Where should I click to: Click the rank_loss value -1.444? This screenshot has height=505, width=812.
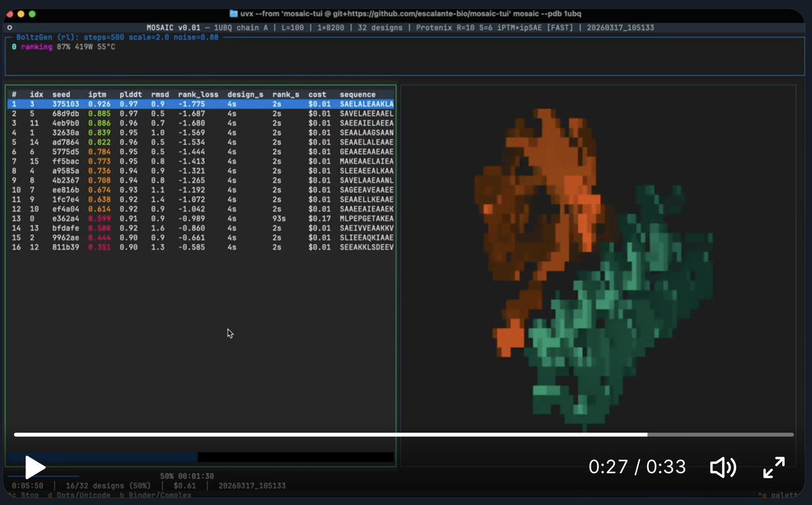pos(191,152)
